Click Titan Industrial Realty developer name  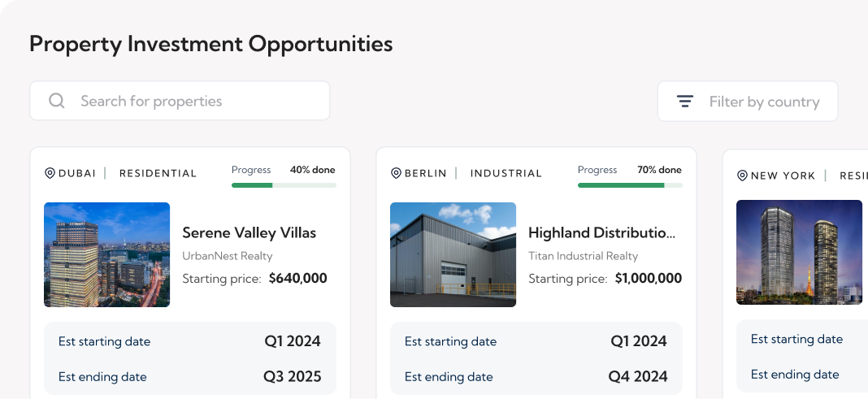tap(583, 256)
